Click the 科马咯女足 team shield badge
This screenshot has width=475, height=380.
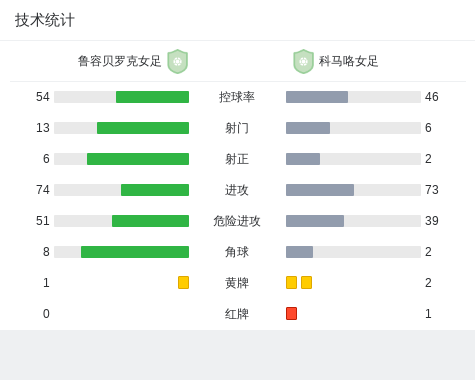tap(303, 61)
